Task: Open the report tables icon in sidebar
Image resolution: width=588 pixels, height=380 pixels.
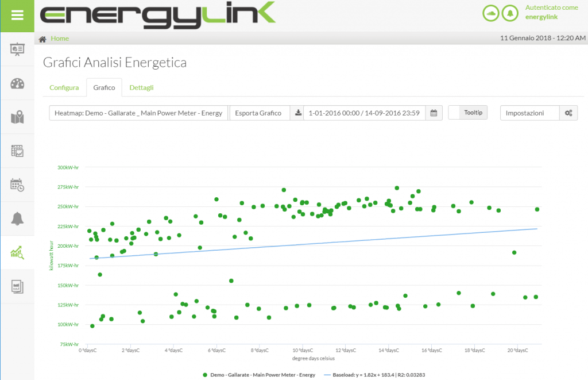Action: click(x=18, y=151)
